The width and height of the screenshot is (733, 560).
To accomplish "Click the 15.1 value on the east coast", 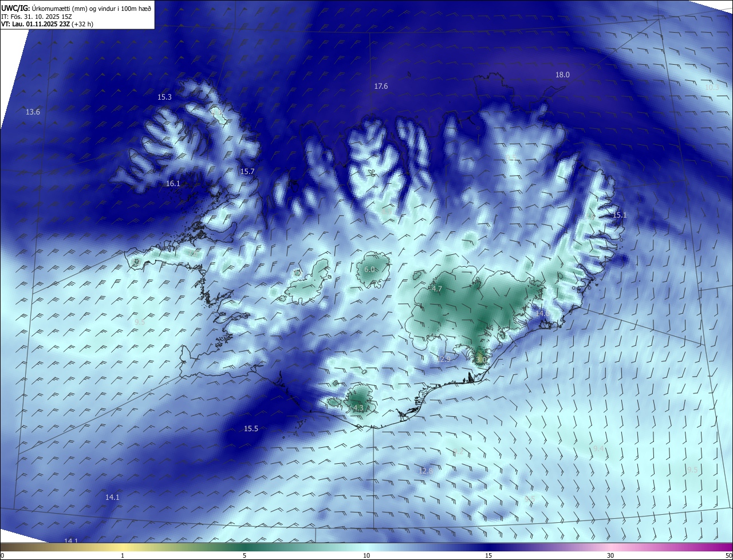I will [620, 215].
